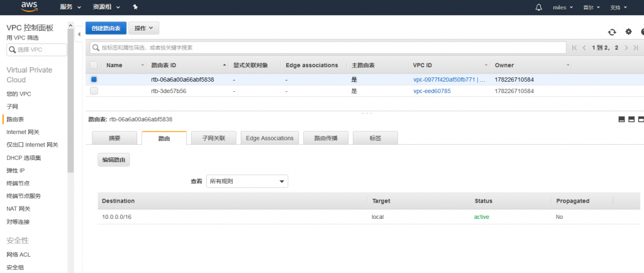Select checkbox for rtb-3de57b56
Image resolution: width=644 pixels, height=273 pixels.
(x=94, y=91)
